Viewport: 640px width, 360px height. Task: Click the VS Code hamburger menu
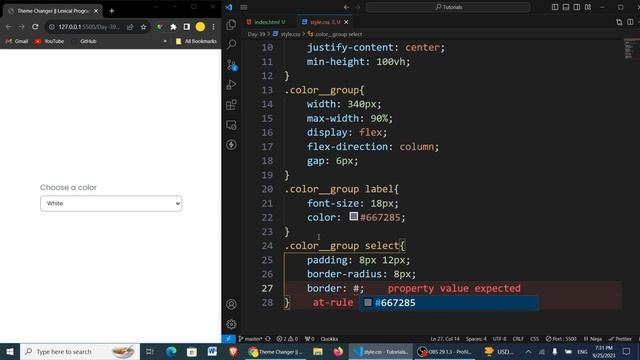[x=244, y=7]
